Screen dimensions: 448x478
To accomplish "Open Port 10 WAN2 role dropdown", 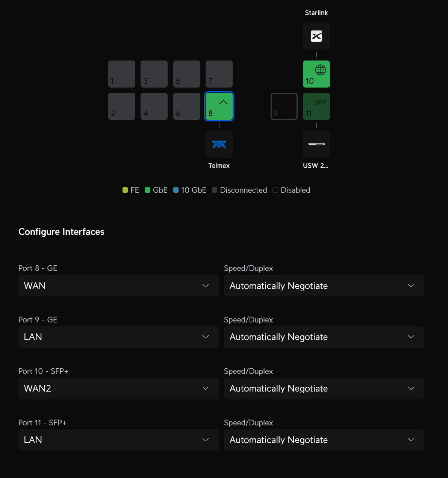I will point(118,389).
